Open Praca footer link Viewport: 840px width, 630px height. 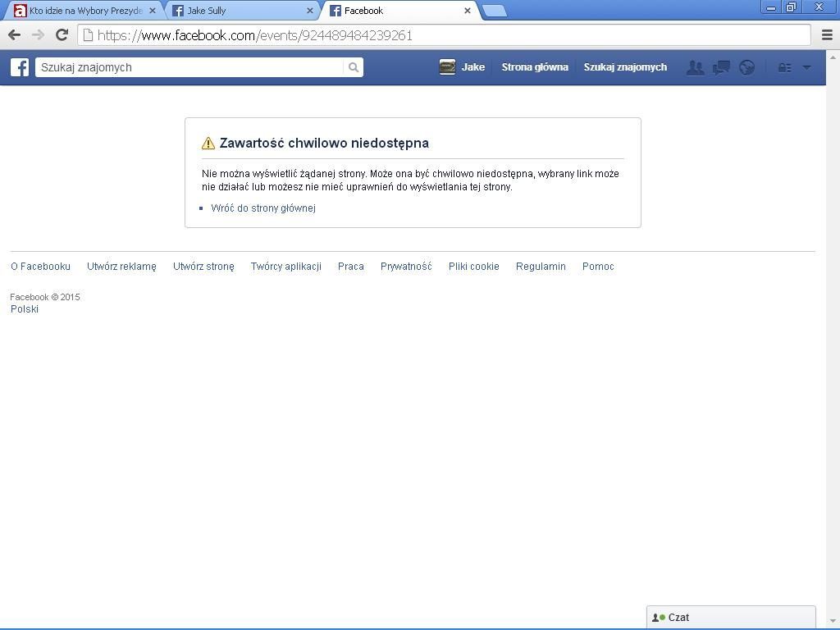click(x=351, y=267)
